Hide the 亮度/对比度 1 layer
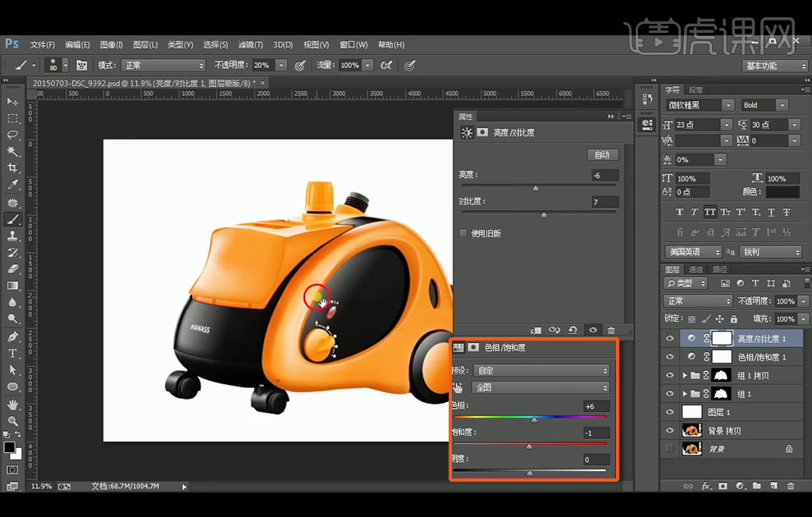The image size is (812, 517). 670,338
